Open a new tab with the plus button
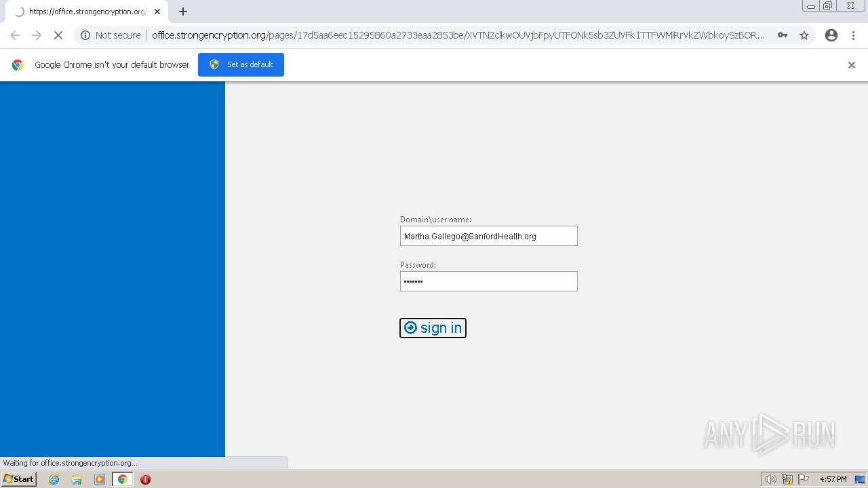This screenshot has height=488, width=868. [x=183, y=12]
